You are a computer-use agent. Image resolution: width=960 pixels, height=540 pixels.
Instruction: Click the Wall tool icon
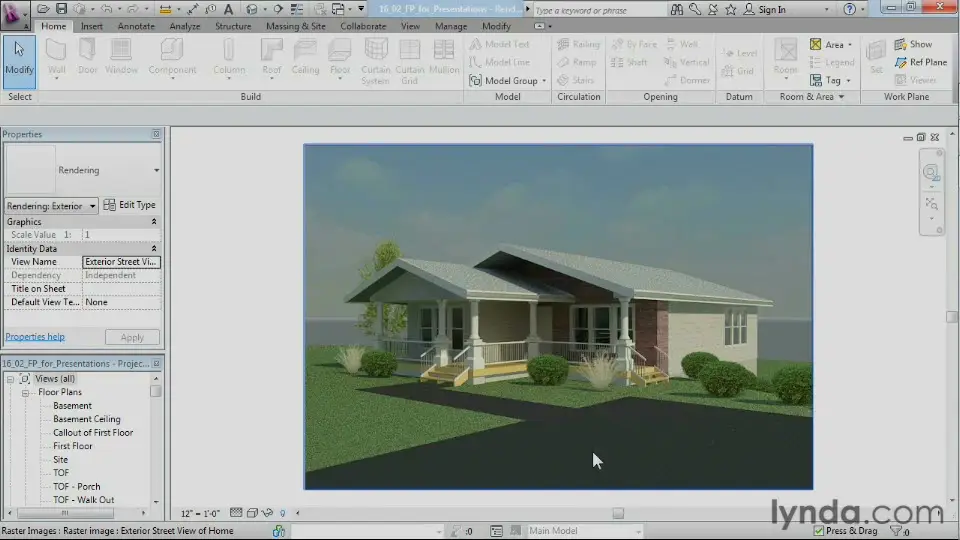tap(56, 50)
